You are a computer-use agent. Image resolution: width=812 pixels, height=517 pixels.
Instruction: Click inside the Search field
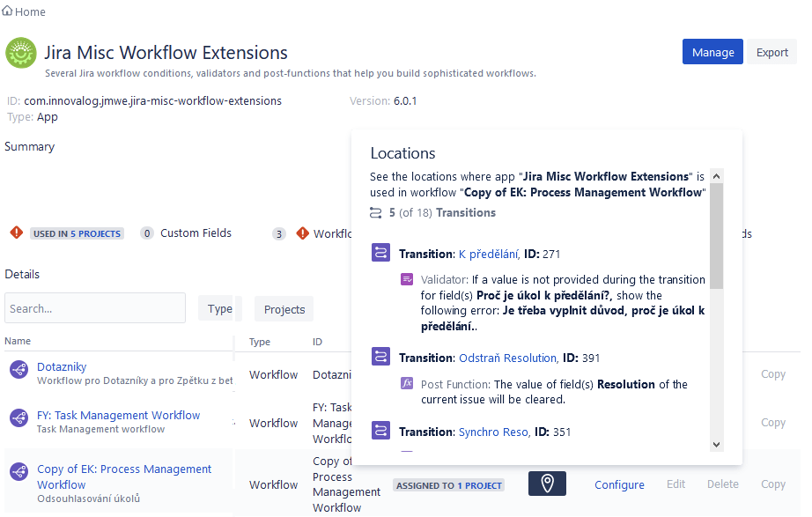[94, 307]
